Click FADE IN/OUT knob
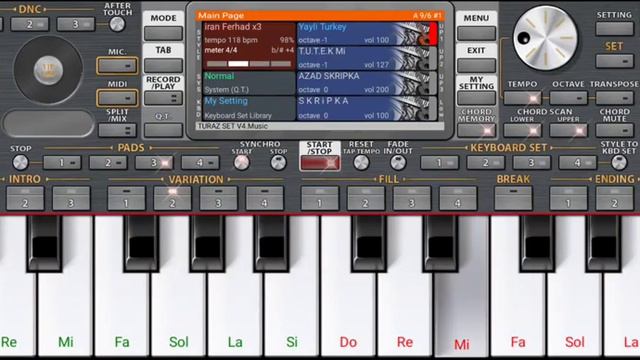This screenshot has height=360, width=640. [x=398, y=162]
